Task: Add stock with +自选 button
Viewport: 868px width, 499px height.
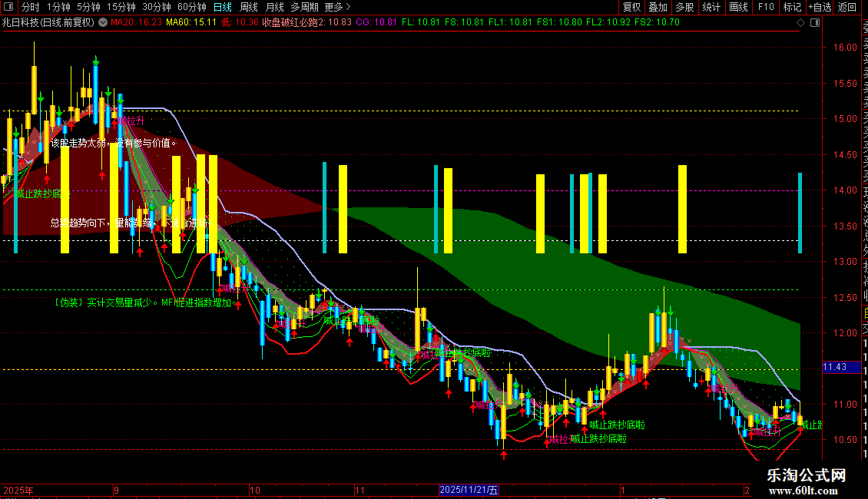Action: click(820, 7)
